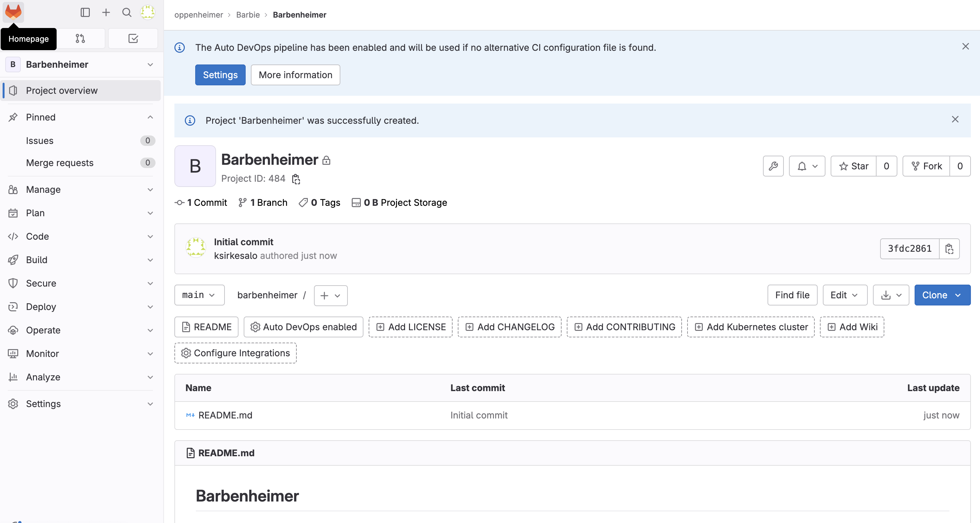Expand the barbenheimer folder dropdown

330,295
